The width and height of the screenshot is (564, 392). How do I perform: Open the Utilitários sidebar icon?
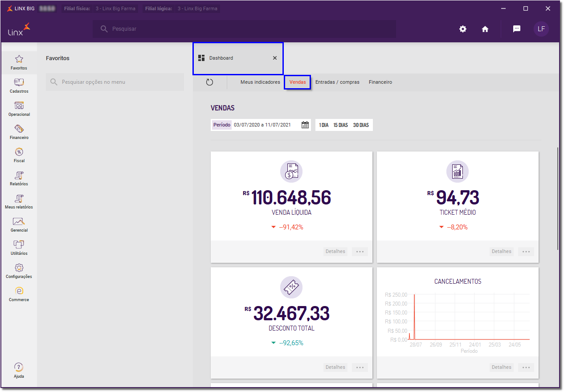(19, 245)
